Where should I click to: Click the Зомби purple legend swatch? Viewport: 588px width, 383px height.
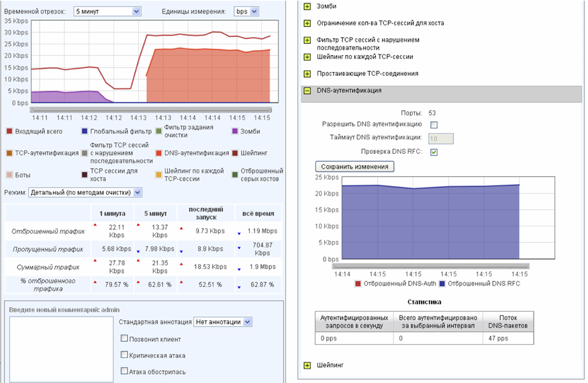point(235,132)
